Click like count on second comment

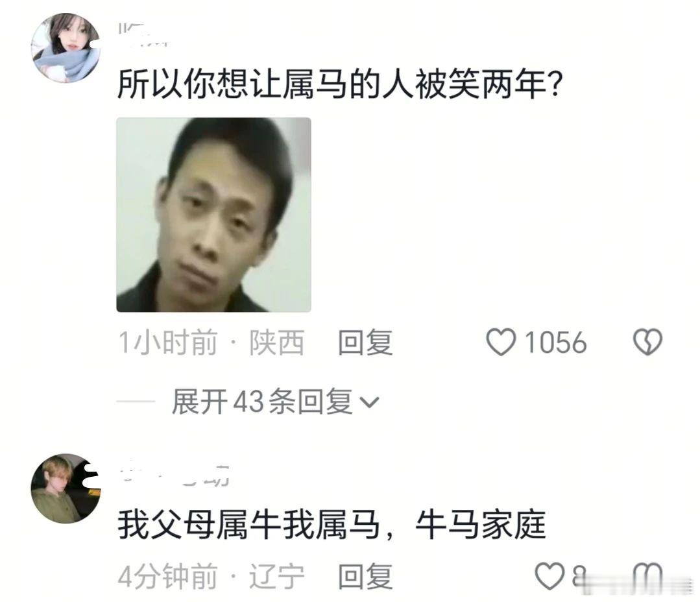[579, 576]
